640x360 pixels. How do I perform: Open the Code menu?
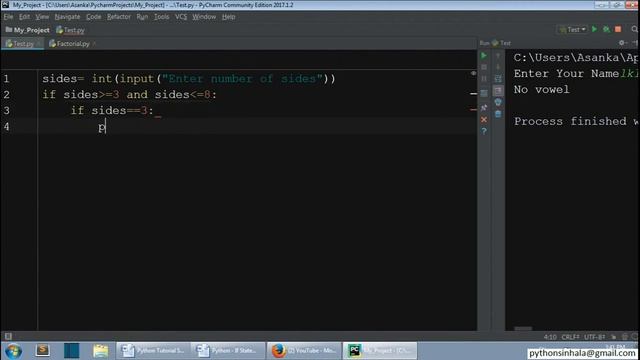[x=93, y=17]
